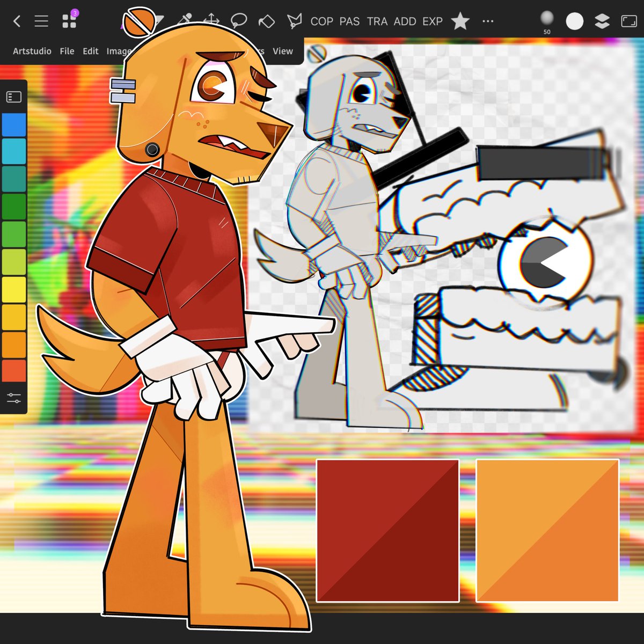This screenshot has height=644, width=644.
Task: Click the COP shortcut
Action: (x=321, y=21)
